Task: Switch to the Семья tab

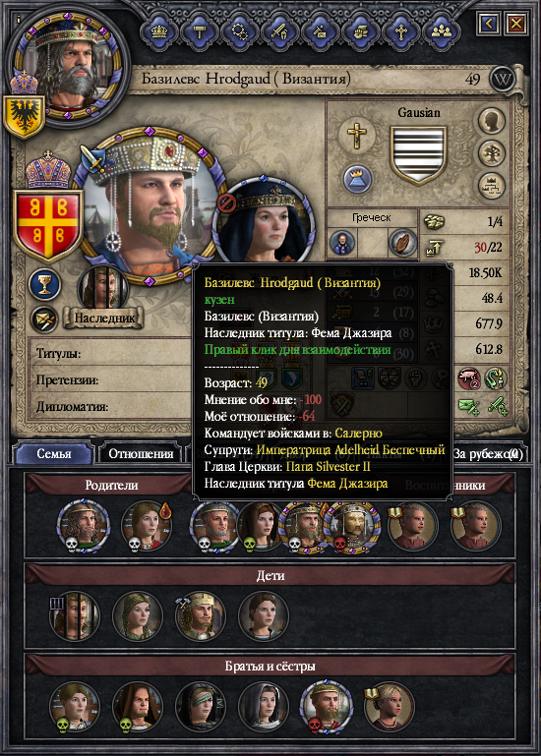Action: coord(53,453)
